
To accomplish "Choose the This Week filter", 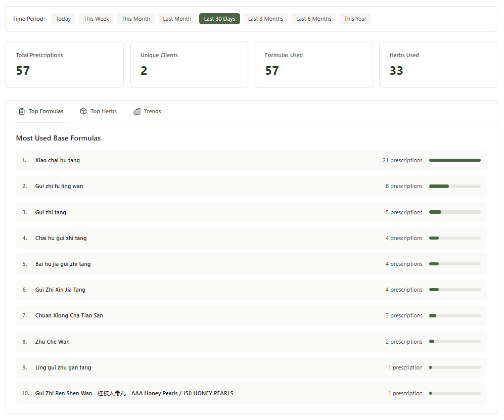I will 96,18.
